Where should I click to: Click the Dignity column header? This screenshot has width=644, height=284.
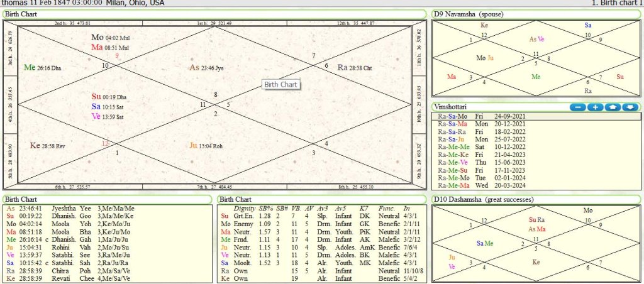(244, 207)
